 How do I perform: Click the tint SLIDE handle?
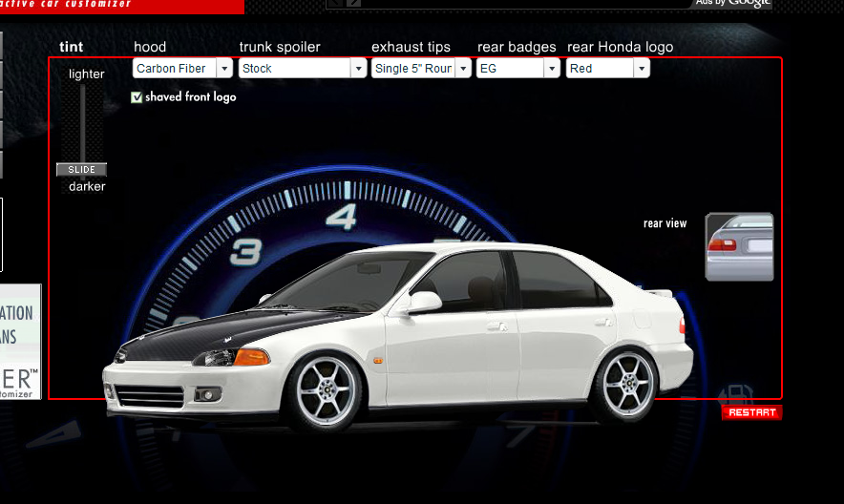(x=81, y=169)
